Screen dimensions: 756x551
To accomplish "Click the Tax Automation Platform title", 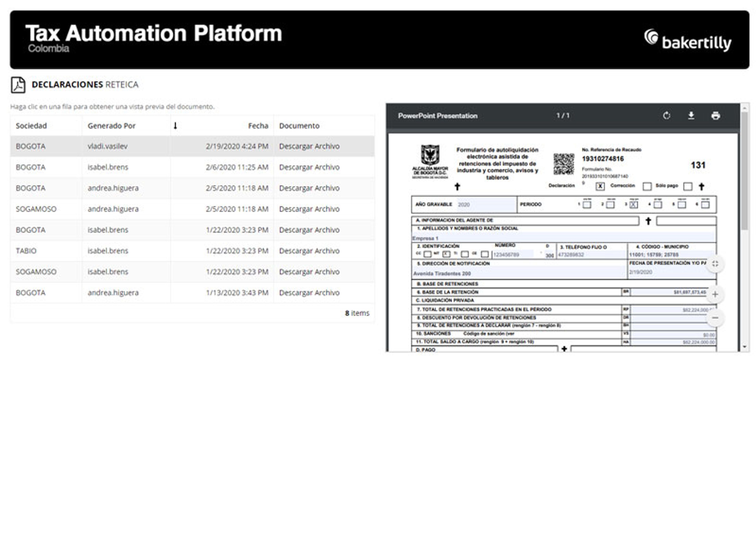I will tap(154, 33).
